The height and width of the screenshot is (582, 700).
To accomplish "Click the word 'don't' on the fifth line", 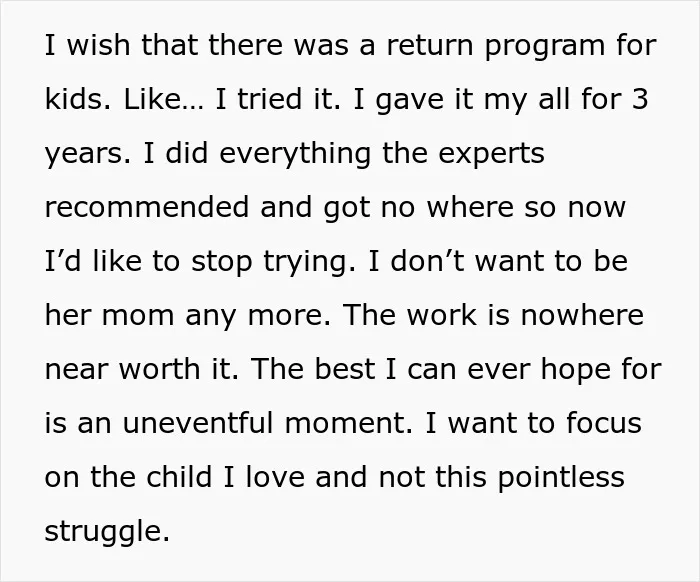I will (428, 261).
